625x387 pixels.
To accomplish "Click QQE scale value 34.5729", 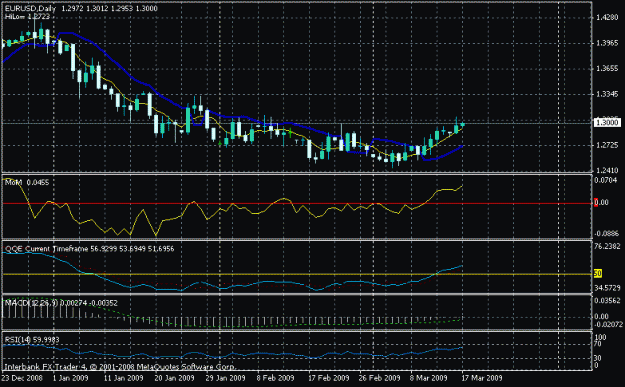I will coord(607,287).
